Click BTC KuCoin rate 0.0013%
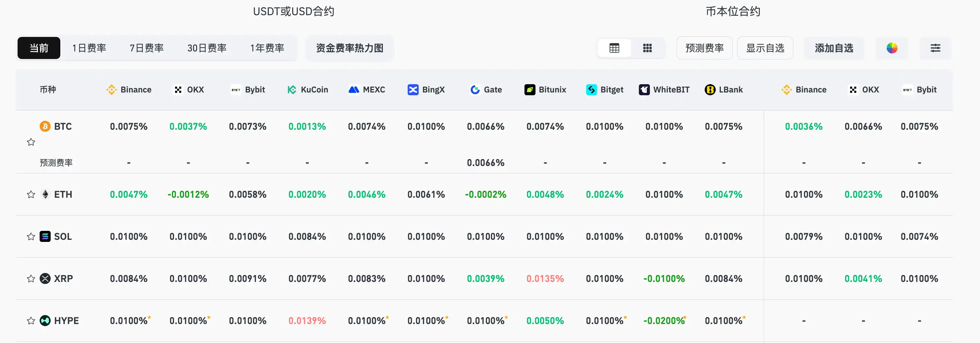The height and width of the screenshot is (343, 980). tap(307, 127)
